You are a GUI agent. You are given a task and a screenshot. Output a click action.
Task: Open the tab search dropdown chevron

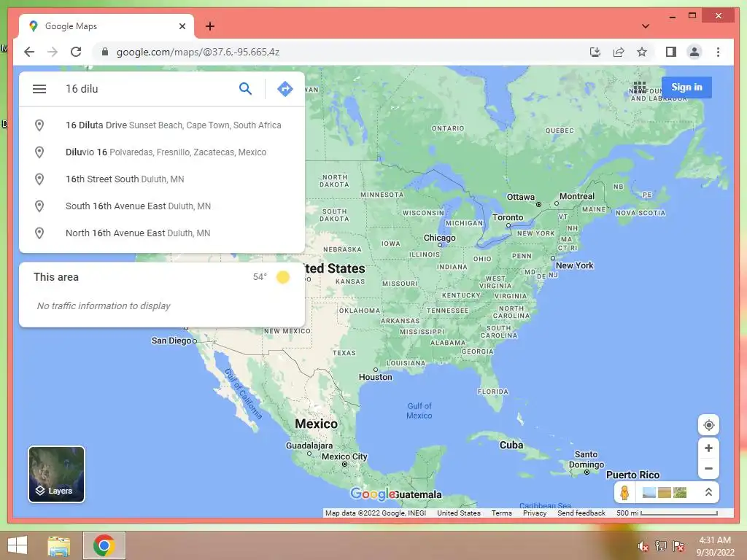click(x=646, y=26)
